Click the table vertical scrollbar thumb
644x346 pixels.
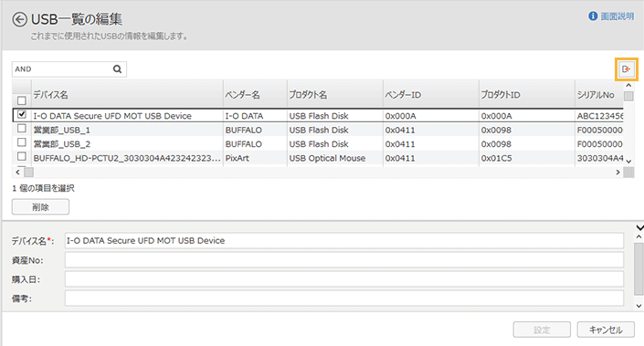point(628,96)
